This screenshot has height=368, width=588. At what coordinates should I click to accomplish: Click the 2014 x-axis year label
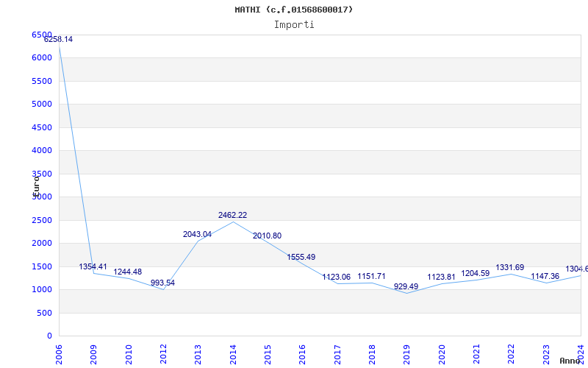[233, 355]
